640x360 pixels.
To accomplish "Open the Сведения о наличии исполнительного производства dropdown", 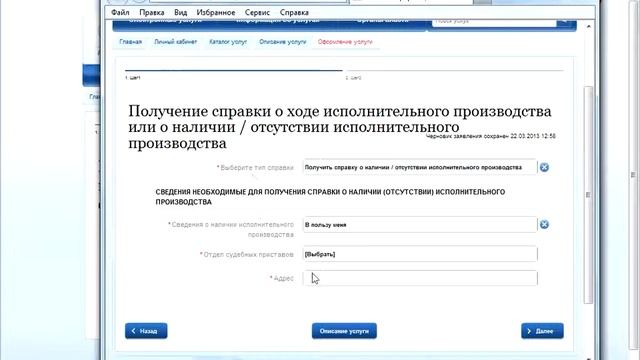I will coord(420,224).
